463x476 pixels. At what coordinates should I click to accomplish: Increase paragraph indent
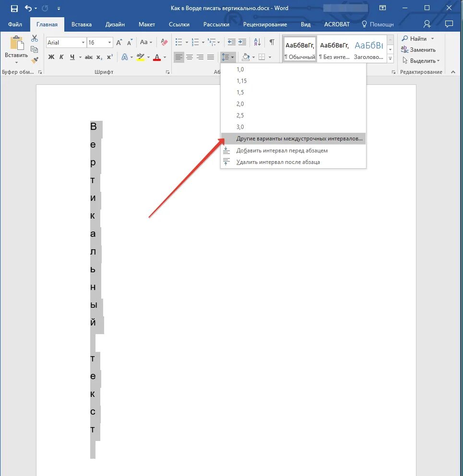(x=242, y=42)
